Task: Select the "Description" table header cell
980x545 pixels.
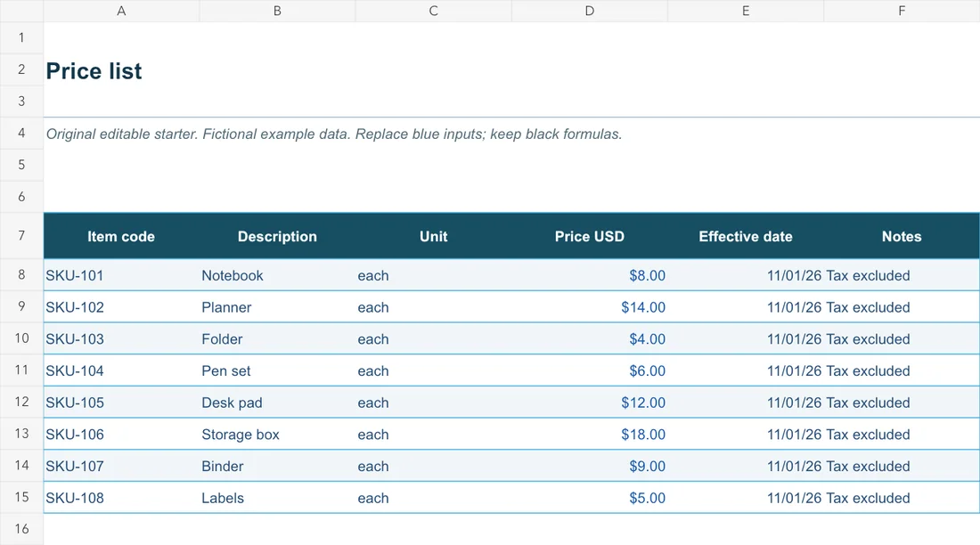Action: coord(277,236)
